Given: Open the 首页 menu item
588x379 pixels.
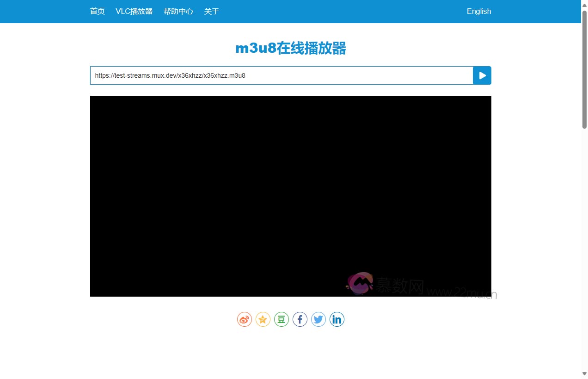Looking at the screenshot, I should coord(97,11).
